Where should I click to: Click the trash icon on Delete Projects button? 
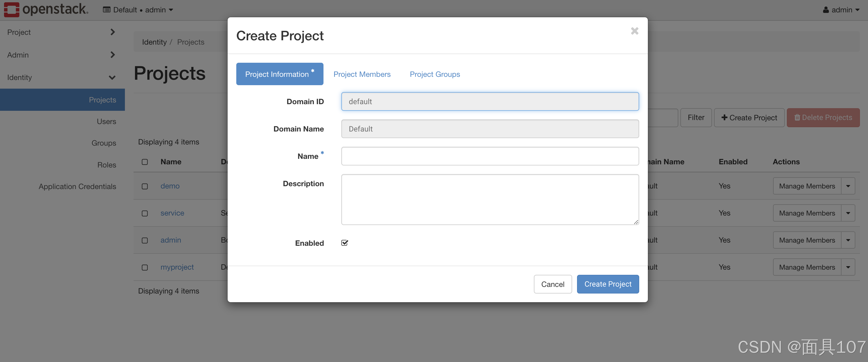pos(797,118)
